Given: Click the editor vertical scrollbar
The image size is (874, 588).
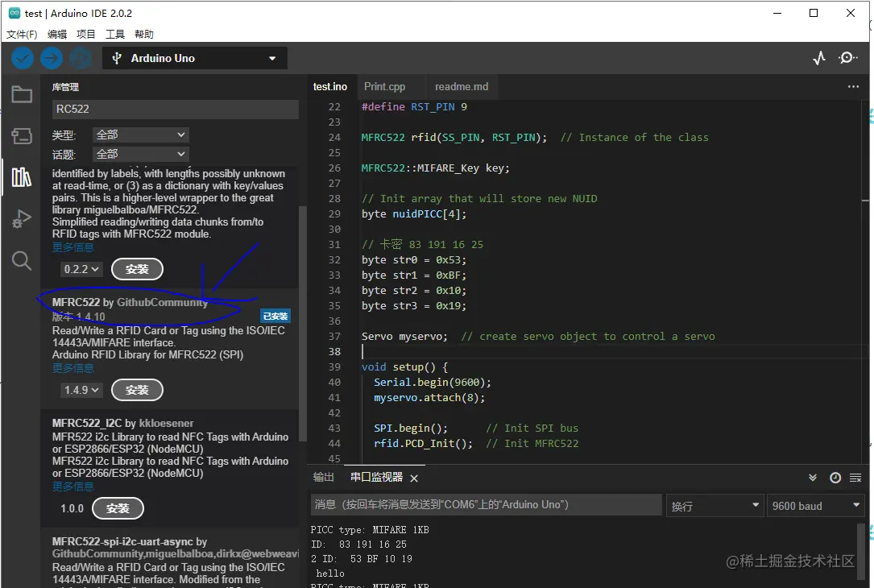Looking at the screenshot, I should click(864, 282).
